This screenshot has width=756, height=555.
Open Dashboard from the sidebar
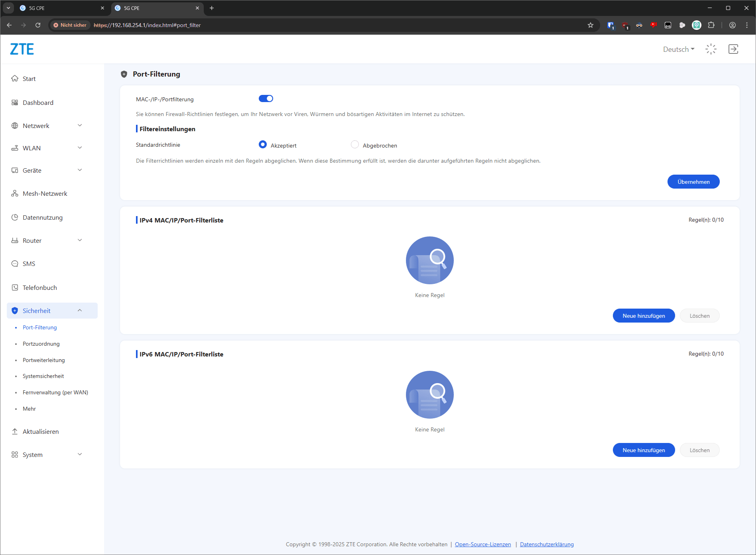pos(38,102)
